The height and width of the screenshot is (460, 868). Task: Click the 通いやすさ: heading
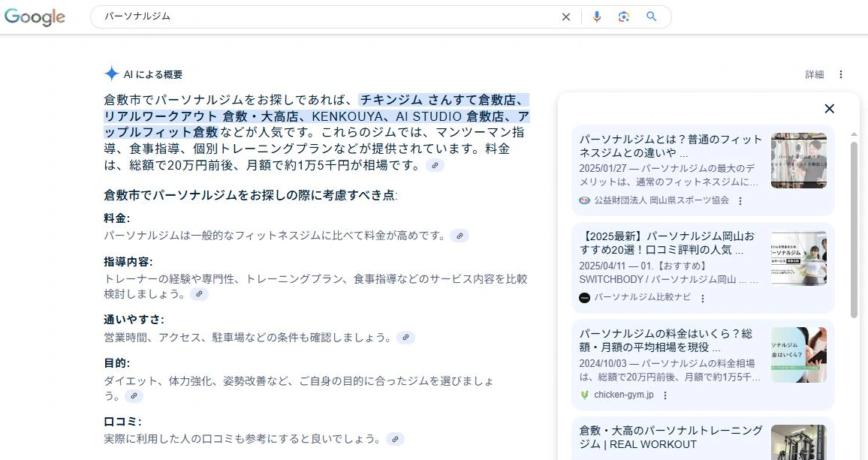pos(134,320)
